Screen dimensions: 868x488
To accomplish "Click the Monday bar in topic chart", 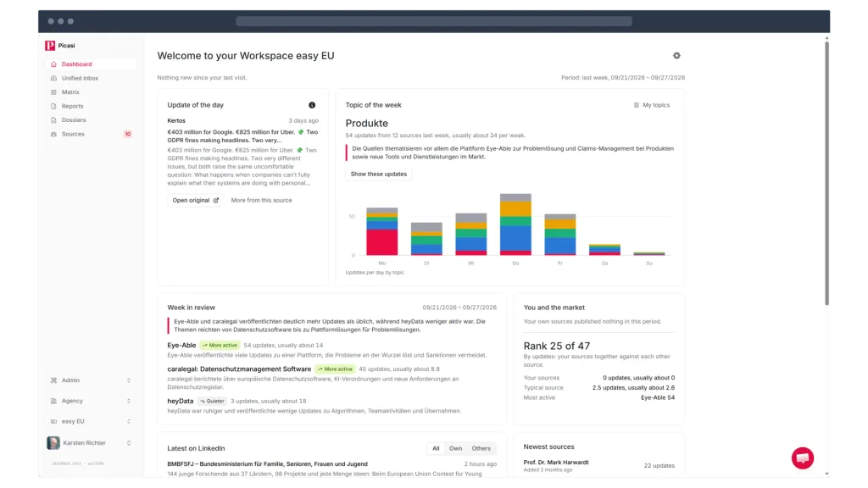I will (x=382, y=231).
